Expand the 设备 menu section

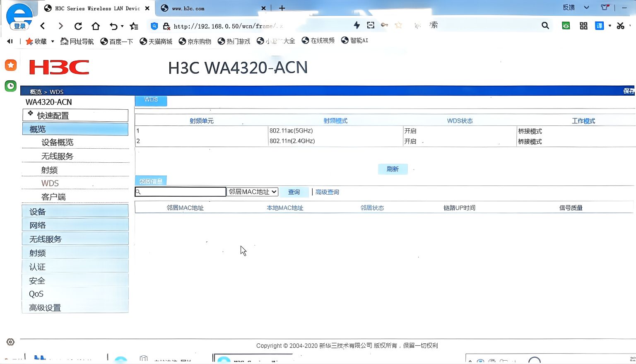click(75, 212)
